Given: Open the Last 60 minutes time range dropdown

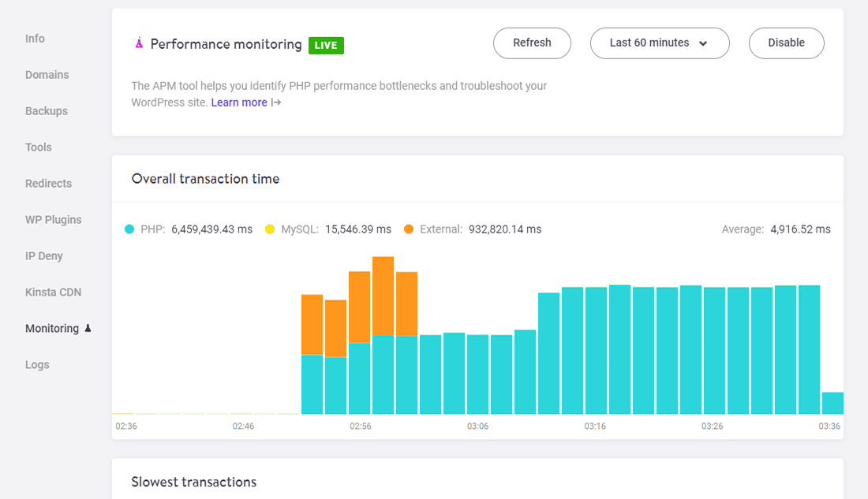Looking at the screenshot, I should point(660,43).
